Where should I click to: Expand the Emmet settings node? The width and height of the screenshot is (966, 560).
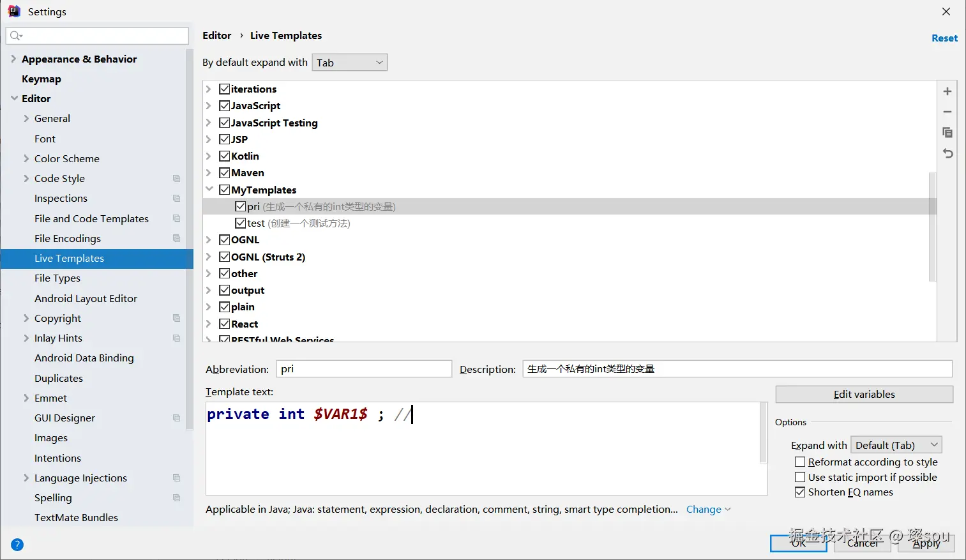[x=26, y=398]
